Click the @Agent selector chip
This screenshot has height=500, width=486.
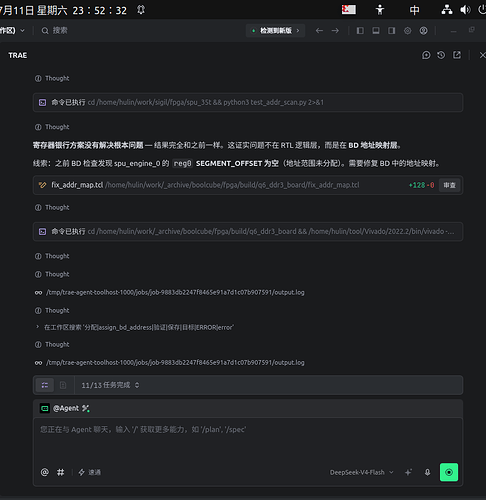(65, 408)
